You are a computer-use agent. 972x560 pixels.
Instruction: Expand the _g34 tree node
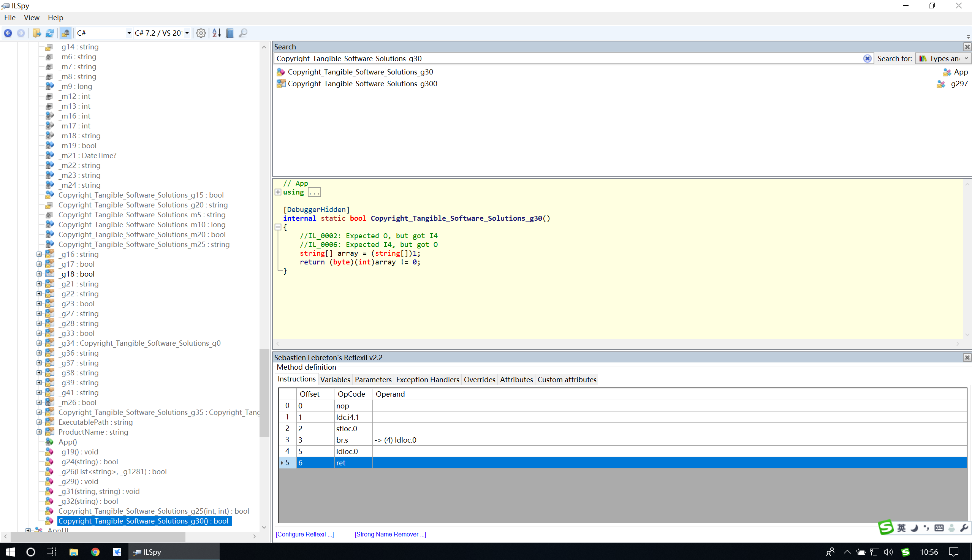point(38,342)
